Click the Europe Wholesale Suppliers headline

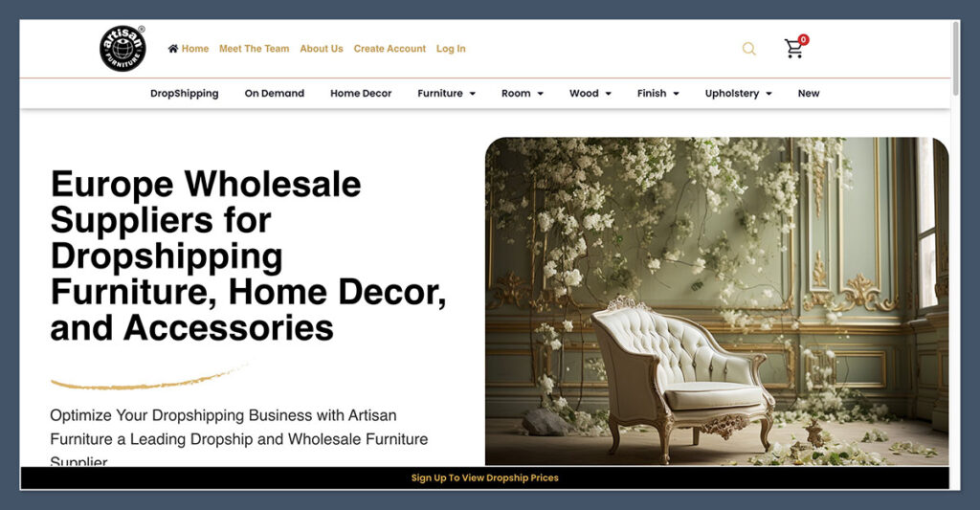(x=248, y=256)
